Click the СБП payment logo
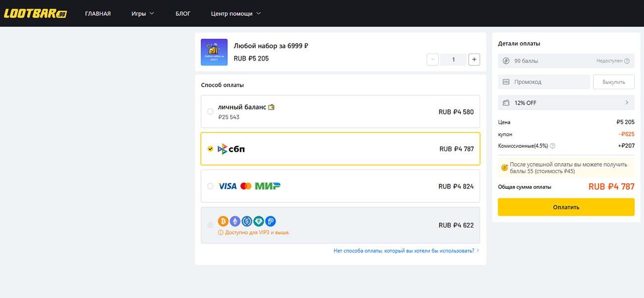Screen dimensions: 644x298 pyautogui.click(x=231, y=149)
